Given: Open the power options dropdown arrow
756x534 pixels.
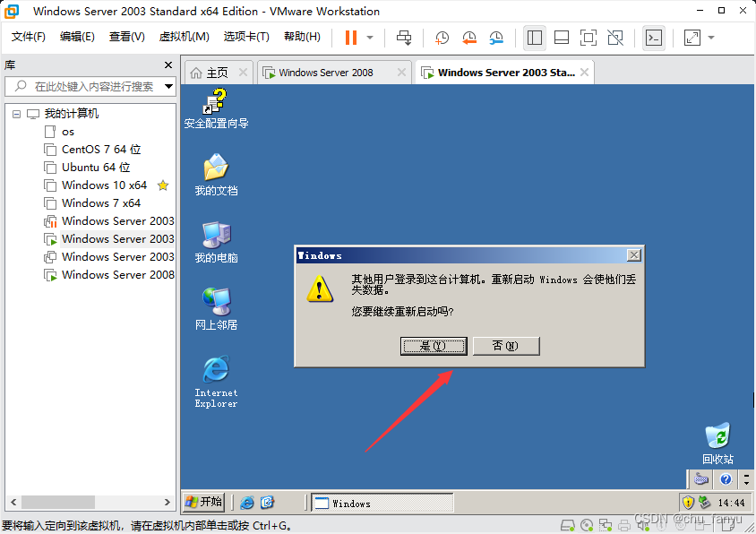Looking at the screenshot, I should click(370, 38).
